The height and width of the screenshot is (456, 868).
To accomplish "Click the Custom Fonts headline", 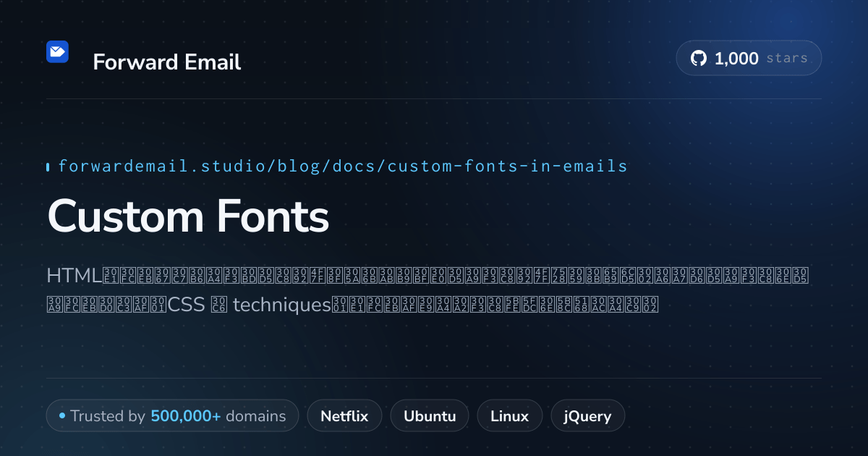I will 188,216.
